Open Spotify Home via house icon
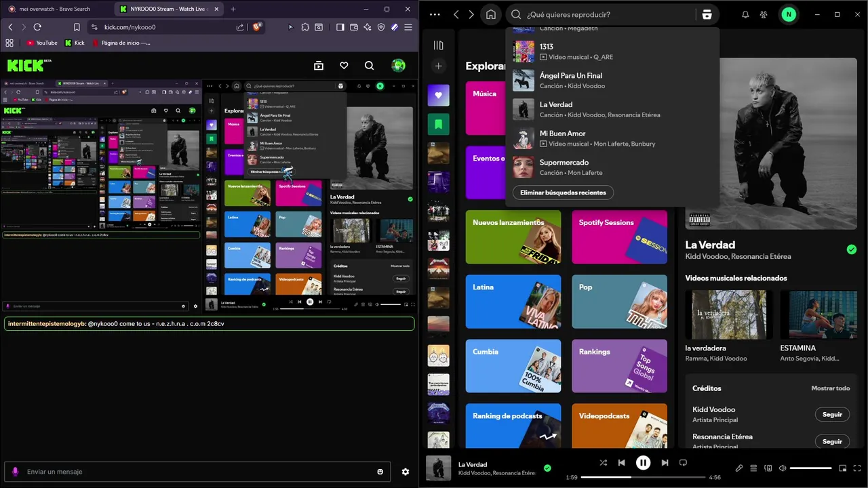 491,14
